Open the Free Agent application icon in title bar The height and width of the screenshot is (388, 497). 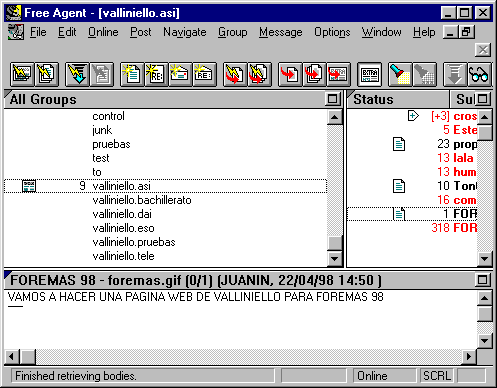[14, 13]
